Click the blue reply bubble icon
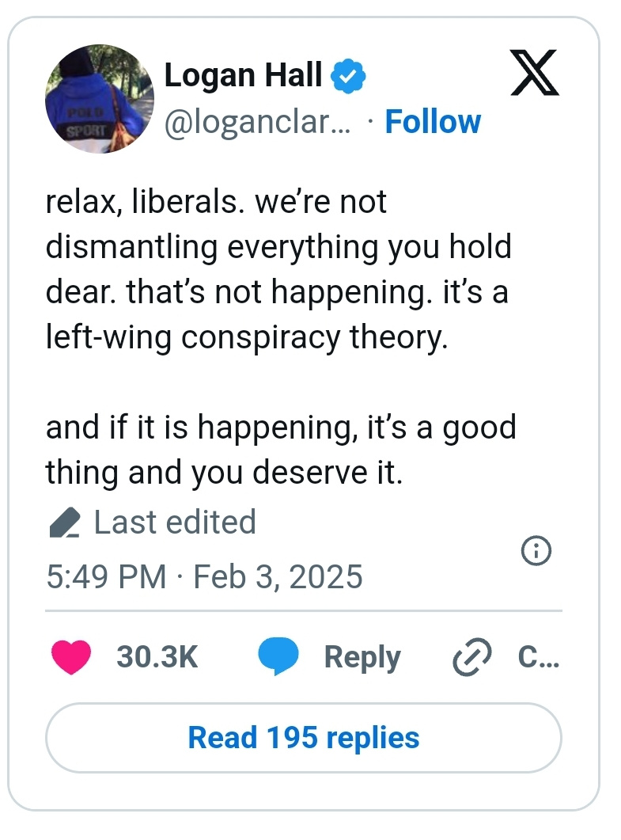The width and height of the screenshot is (621, 840). (278, 657)
